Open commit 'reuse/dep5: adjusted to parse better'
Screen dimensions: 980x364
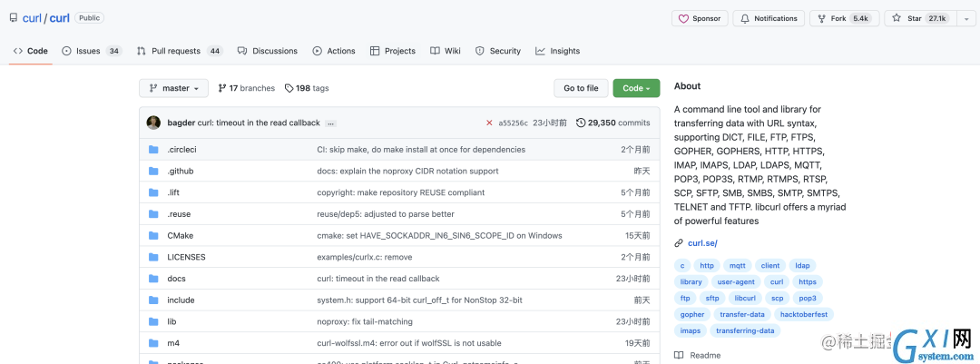[x=386, y=214]
